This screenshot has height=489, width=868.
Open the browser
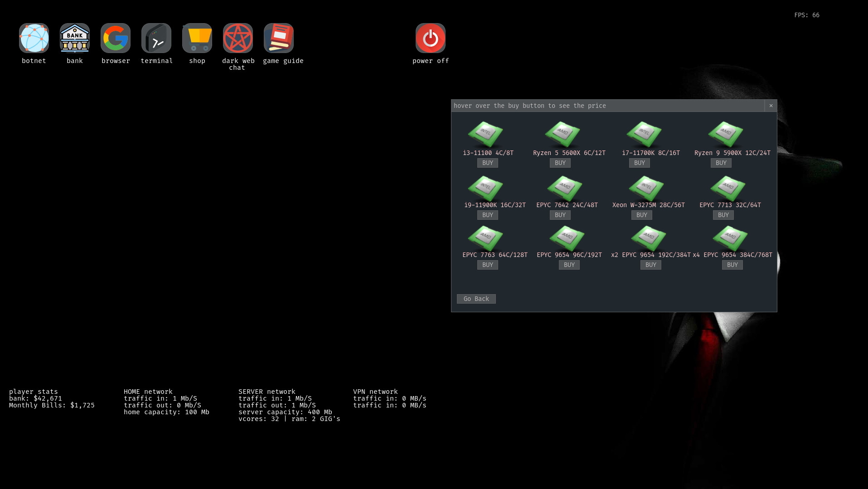[115, 38]
